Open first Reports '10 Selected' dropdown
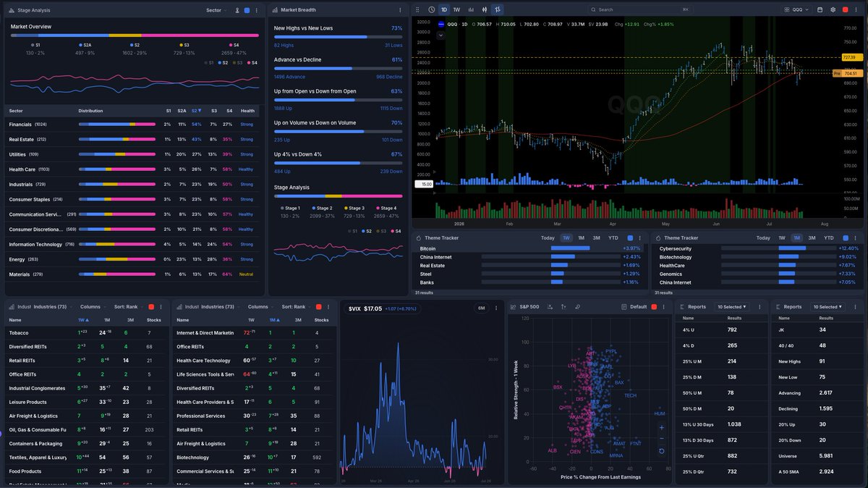The image size is (868, 488). click(733, 306)
